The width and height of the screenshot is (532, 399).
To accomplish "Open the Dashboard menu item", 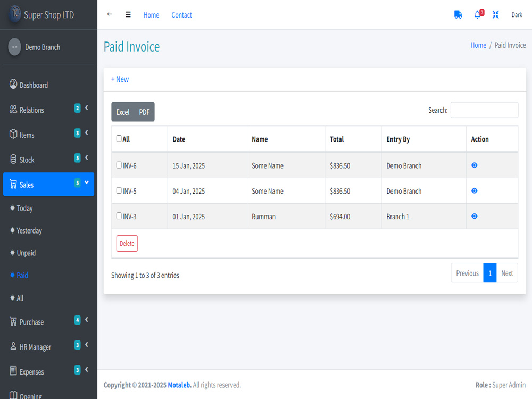I will (x=48, y=85).
